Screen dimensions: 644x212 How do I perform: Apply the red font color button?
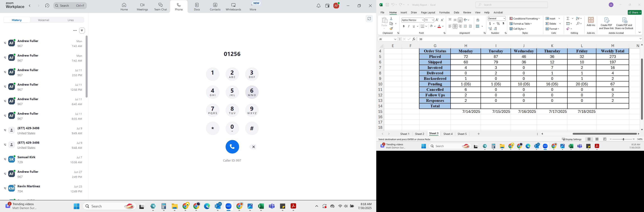point(439,26)
